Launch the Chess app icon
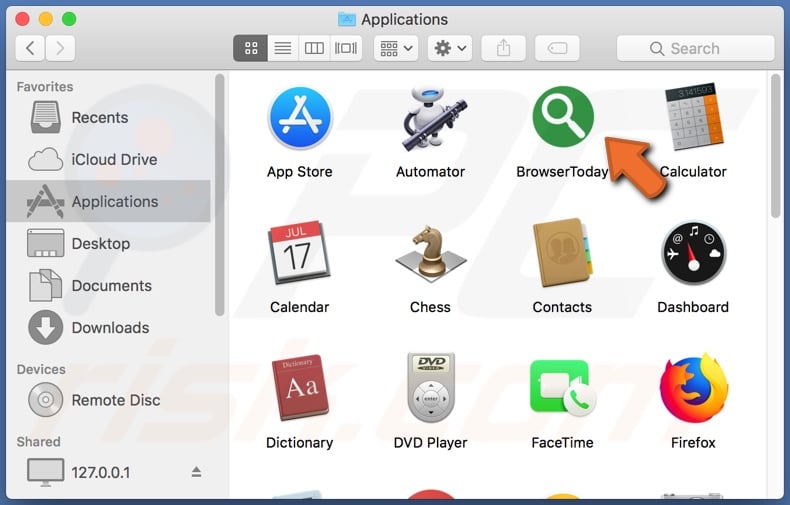 431,254
